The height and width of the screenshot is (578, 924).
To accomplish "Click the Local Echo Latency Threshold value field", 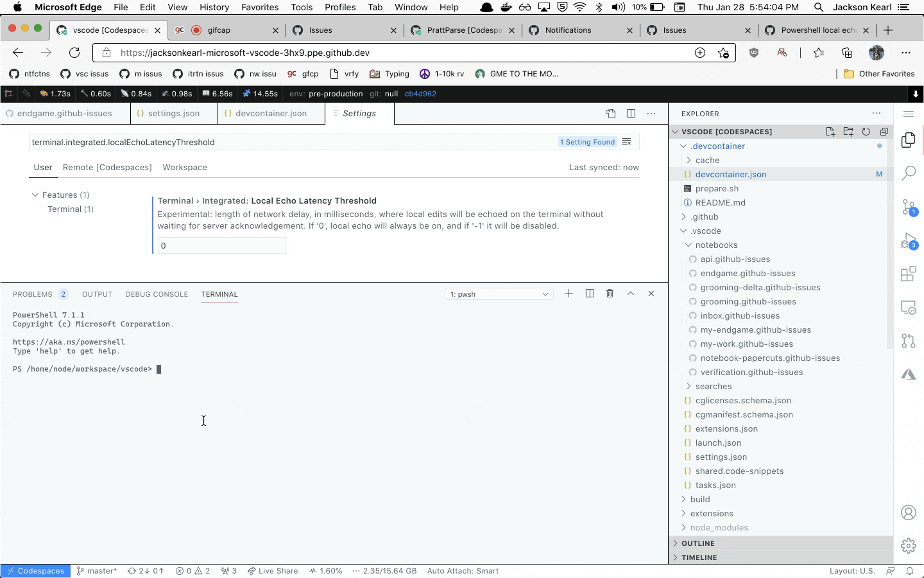I will pos(221,245).
